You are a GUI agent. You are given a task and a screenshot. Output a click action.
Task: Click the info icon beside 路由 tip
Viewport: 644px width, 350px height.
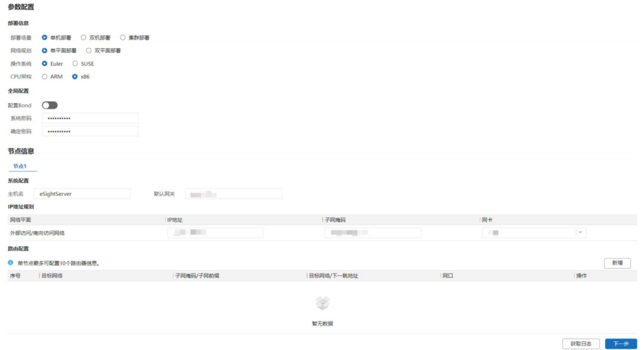point(11,262)
